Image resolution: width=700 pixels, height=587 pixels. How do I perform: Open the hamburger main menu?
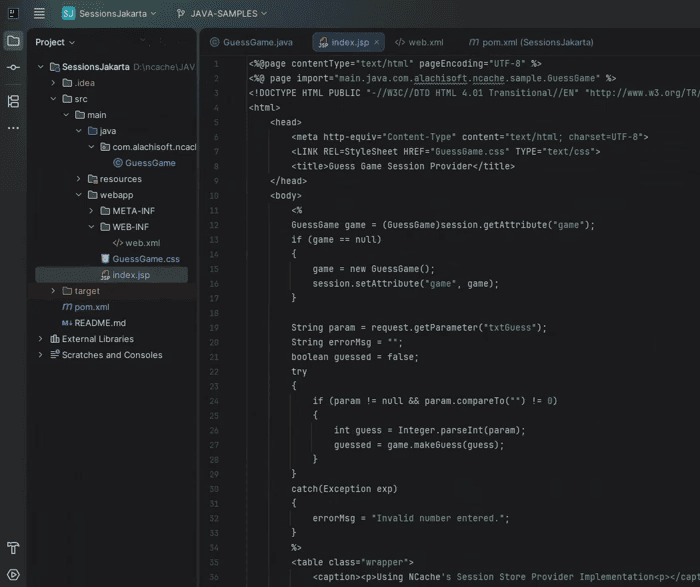39,13
